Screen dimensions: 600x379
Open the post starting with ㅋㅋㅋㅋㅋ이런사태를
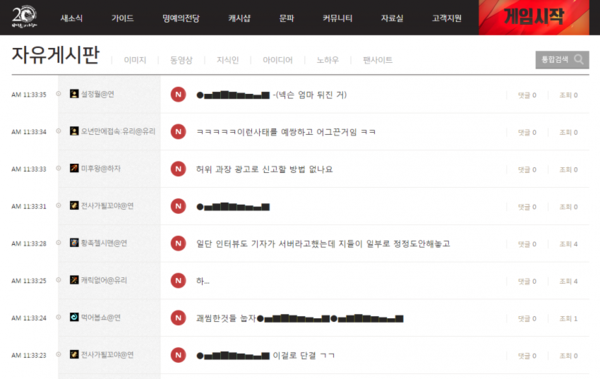pos(286,132)
